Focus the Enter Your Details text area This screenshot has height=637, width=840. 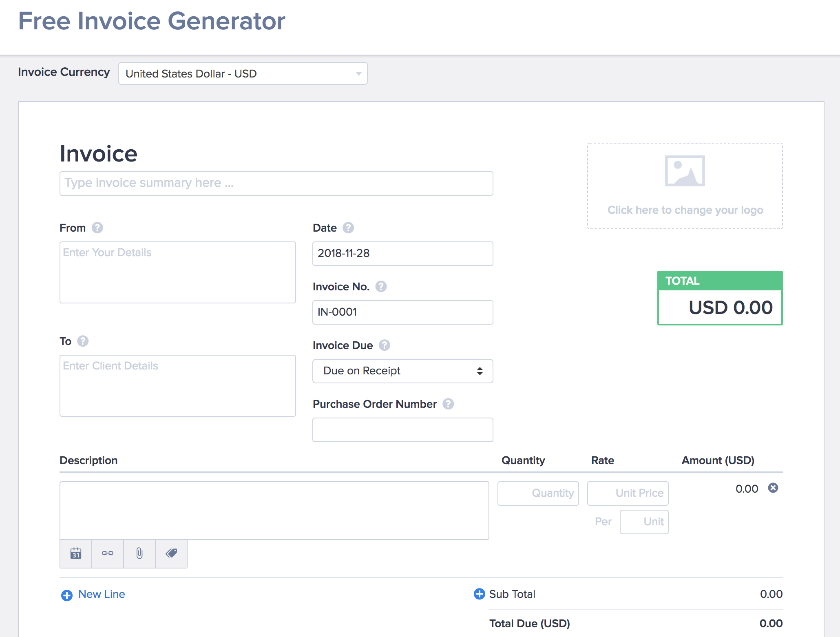click(177, 272)
